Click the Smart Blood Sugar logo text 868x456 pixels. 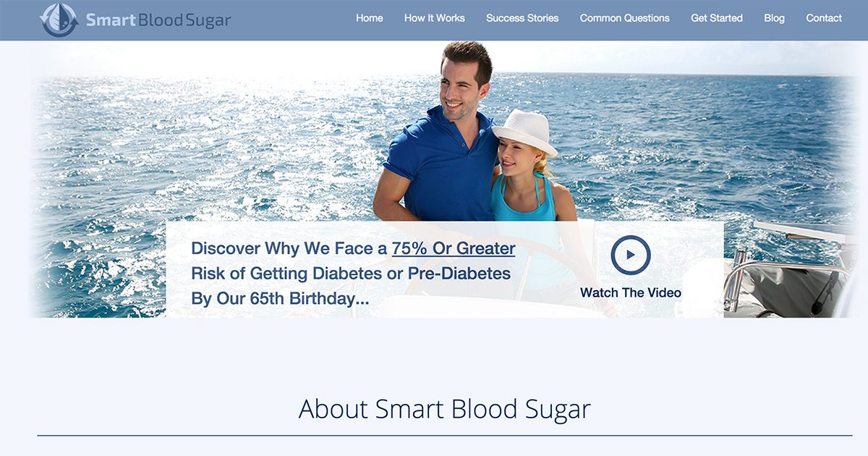point(158,20)
